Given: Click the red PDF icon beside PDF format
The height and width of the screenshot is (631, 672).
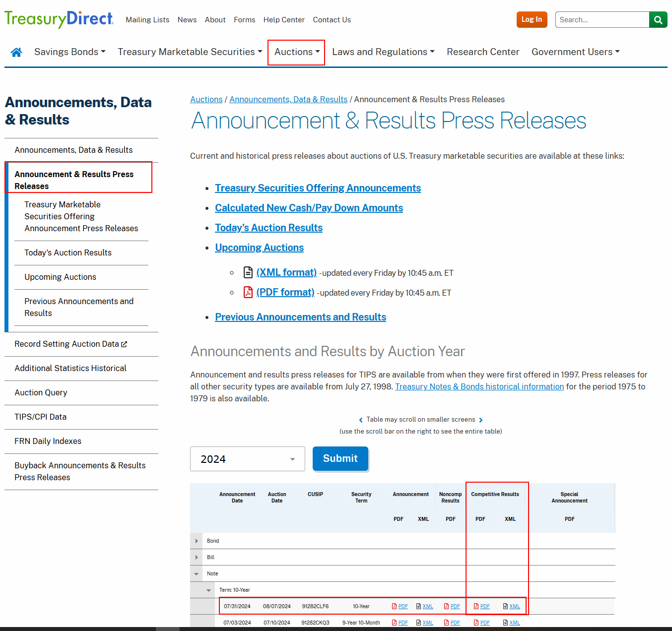Looking at the screenshot, I should (248, 292).
